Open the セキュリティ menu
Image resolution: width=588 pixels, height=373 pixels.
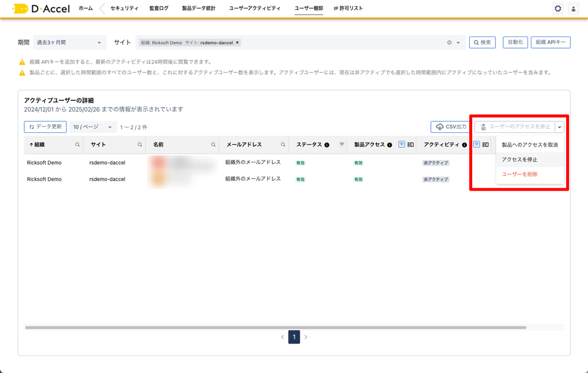coord(124,8)
